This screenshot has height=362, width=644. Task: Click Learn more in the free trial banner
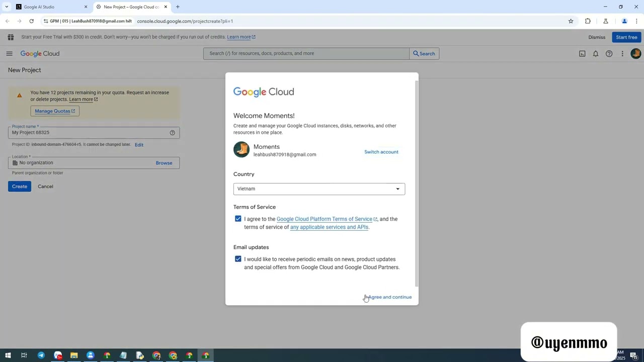pos(241,37)
